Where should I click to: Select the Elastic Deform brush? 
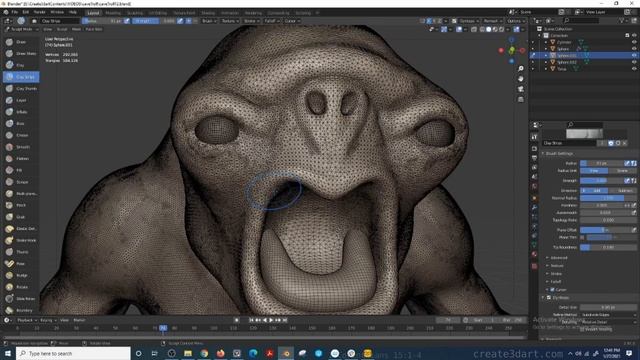[x=21, y=229]
